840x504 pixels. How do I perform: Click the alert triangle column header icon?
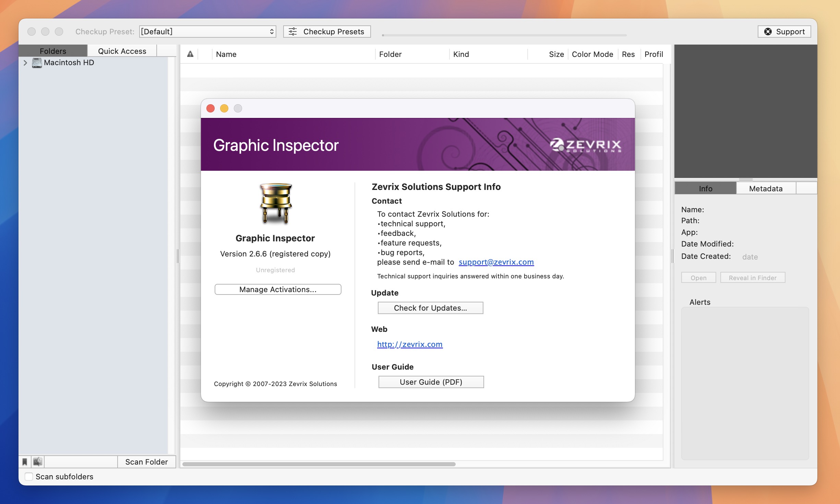191,54
